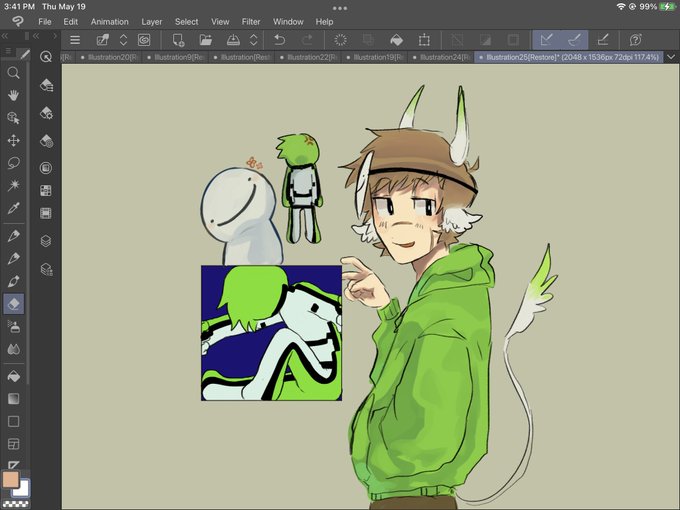This screenshot has width=680, height=510.
Task: Select the Lasso selection tool
Action: (13, 163)
